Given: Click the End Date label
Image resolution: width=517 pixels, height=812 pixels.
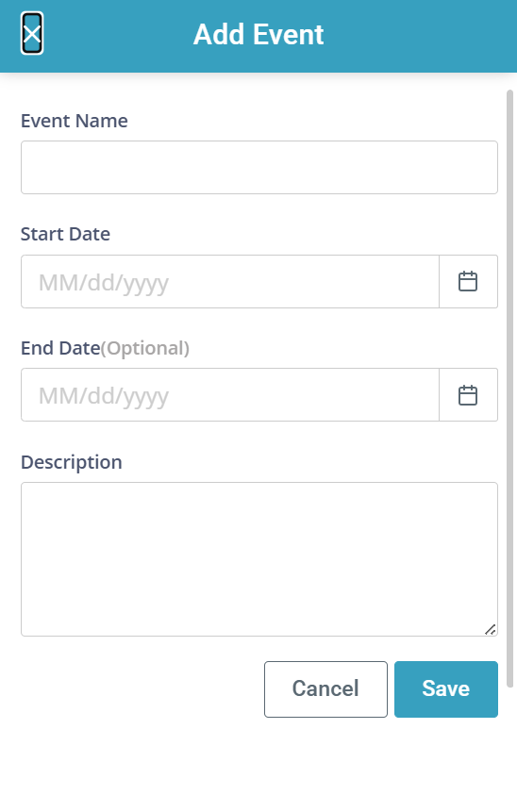Looking at the screenshot, I should (x=60, y=348).
